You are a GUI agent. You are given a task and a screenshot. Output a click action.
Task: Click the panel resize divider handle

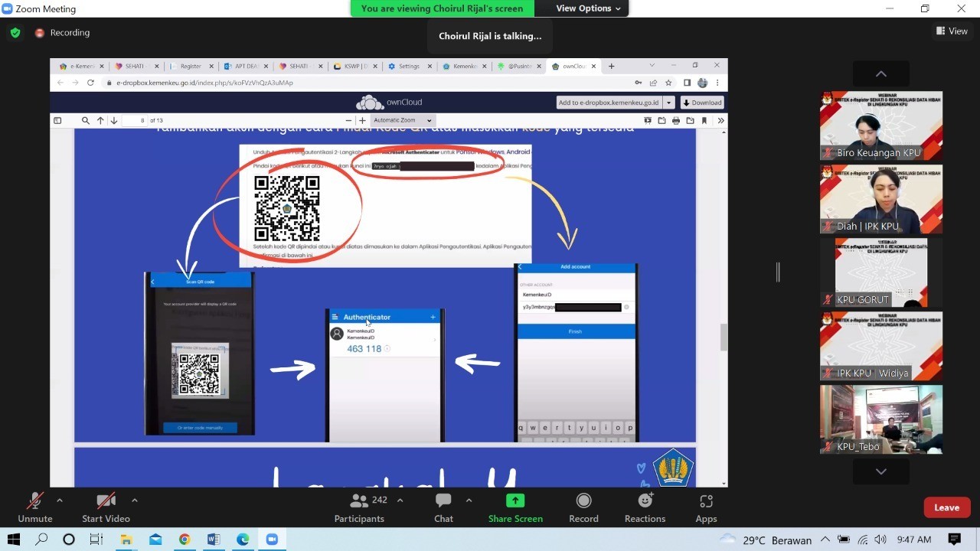tap(778, 272)
